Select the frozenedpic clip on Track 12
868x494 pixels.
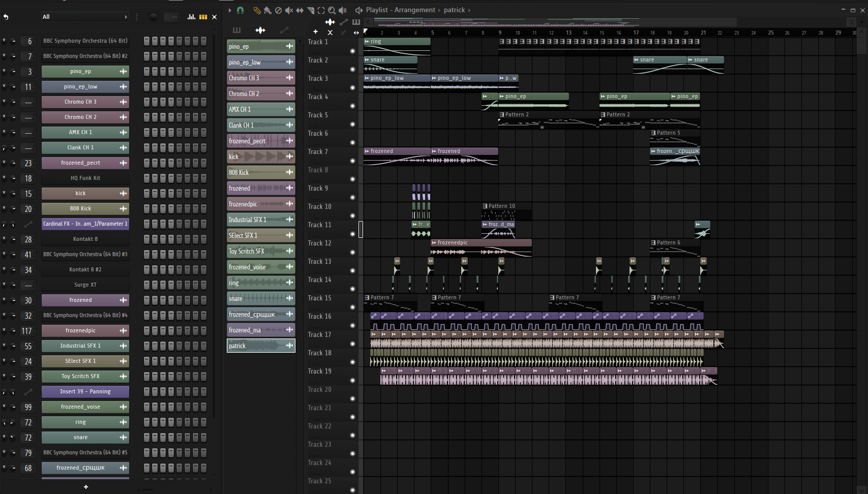point(481,248)
